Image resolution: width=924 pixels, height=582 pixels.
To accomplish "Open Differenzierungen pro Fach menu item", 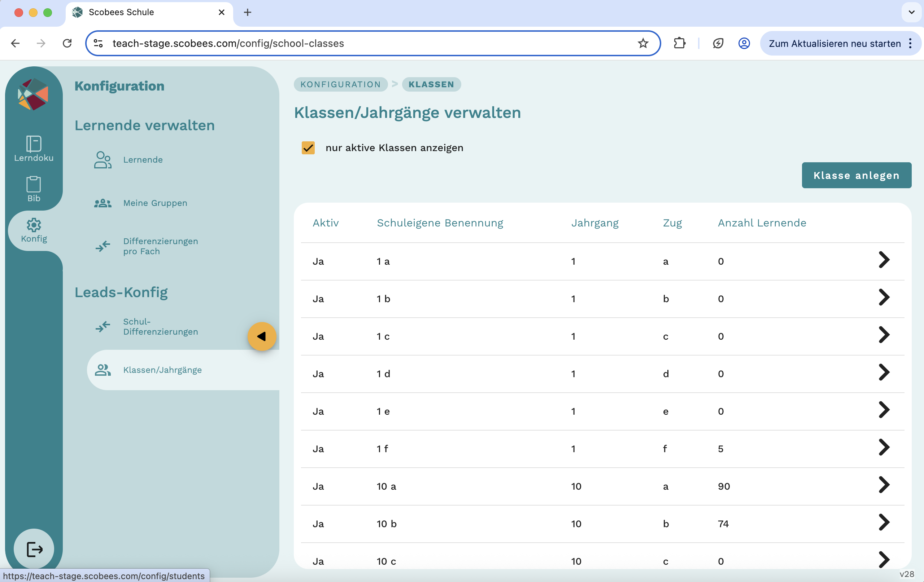I will (x=160, y=246).
